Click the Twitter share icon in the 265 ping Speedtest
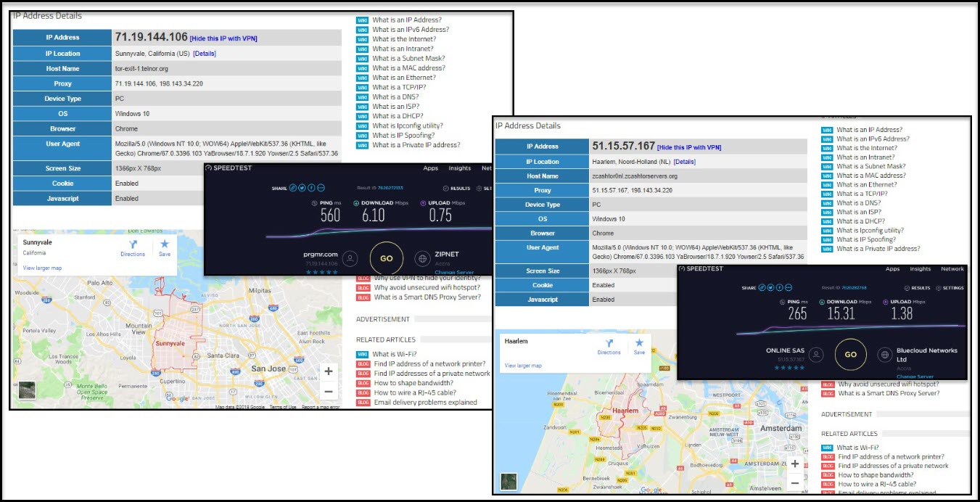The width and height of the screenshot is (980, 502). [770, 287]
